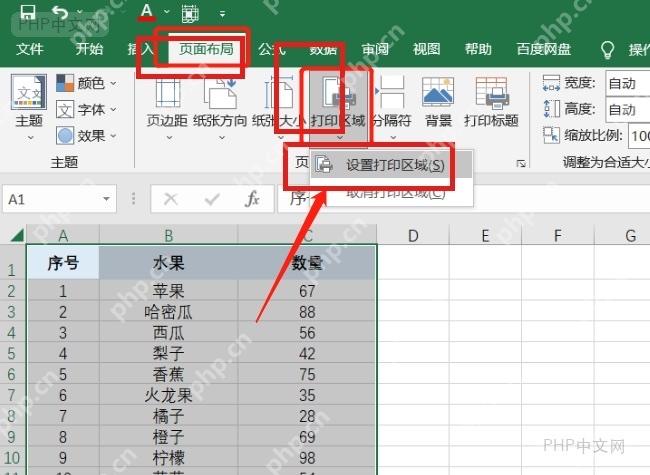Screen dimensions: 650x475
Task: Click the quantity cell 69
Action: point(307,437)
